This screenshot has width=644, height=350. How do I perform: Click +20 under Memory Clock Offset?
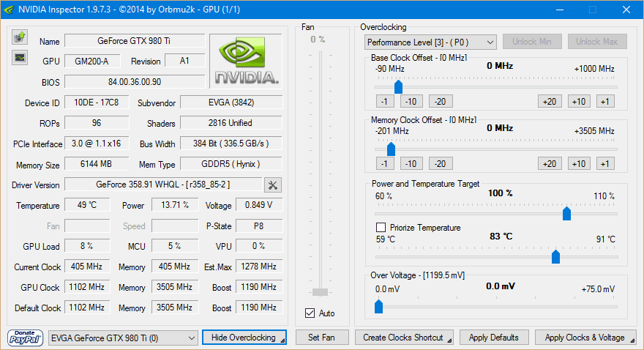550,164
